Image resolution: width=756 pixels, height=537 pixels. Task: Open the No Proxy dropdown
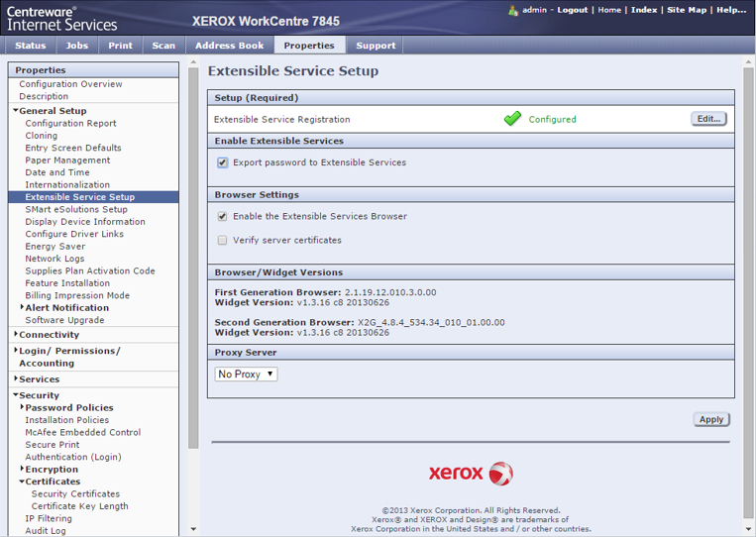point(246,375)
